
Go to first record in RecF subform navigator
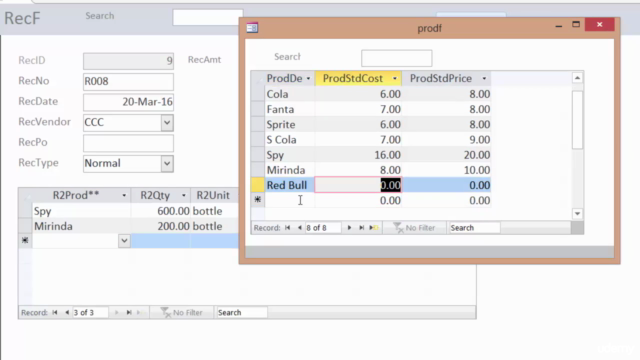55,313
